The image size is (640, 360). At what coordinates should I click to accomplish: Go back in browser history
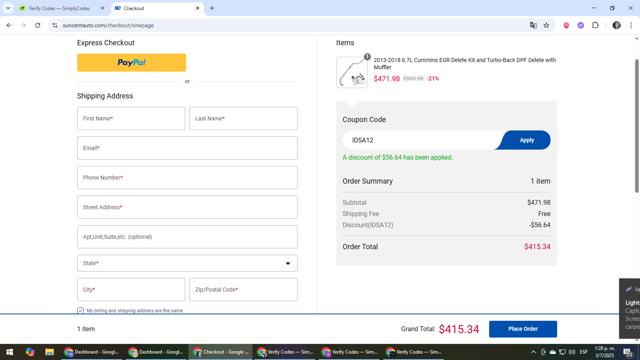[9, 25]
